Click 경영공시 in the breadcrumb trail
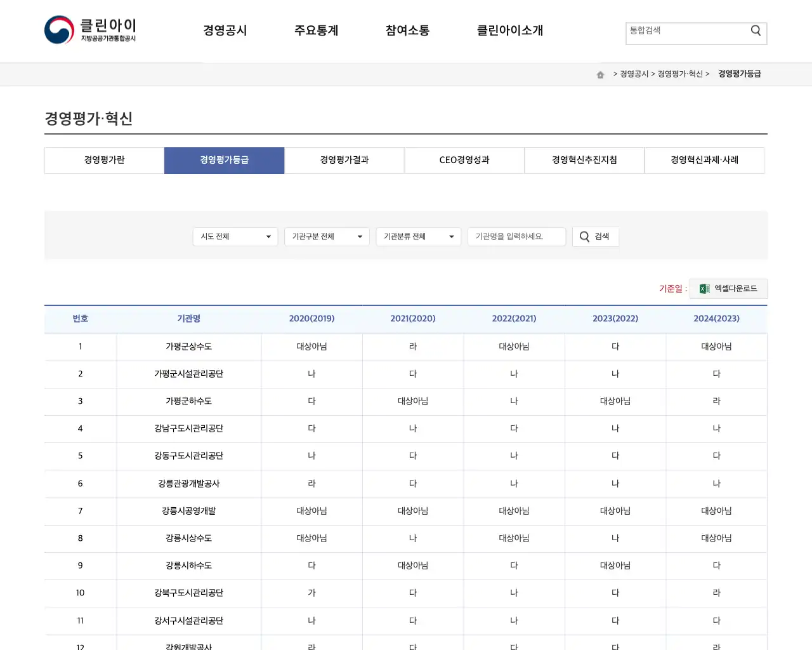The image size is (812, 650). (634, 74)
